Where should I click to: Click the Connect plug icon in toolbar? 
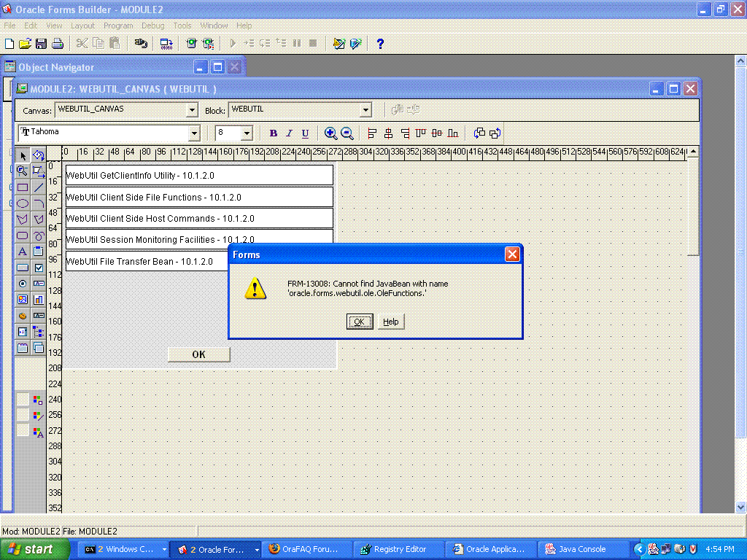(x=141, y=43)
